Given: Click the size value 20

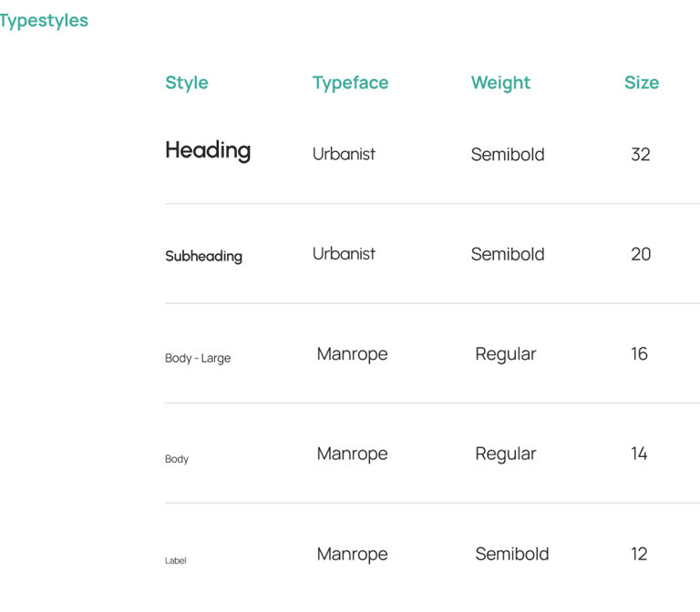Looking at the screenshot, I should [x=641, y=254].
